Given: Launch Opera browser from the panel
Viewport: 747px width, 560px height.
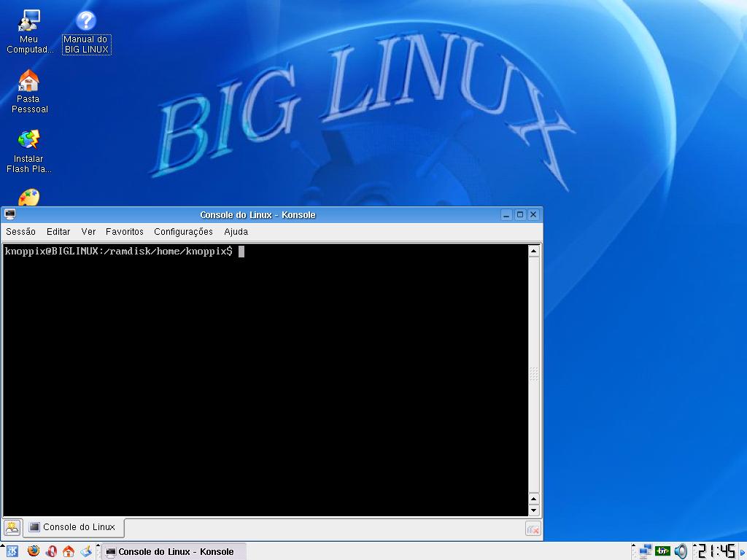Looking at the screenshot, I should point(51,551).
